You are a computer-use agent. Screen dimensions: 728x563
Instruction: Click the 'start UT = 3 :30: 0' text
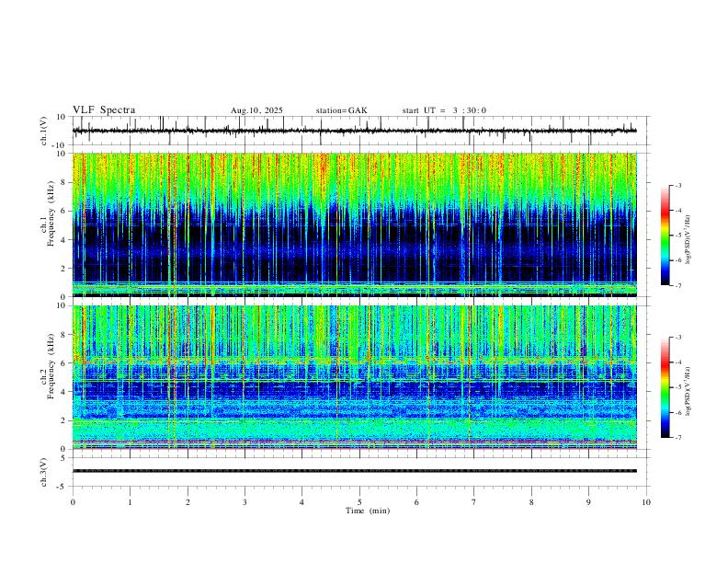coord(444,110)
